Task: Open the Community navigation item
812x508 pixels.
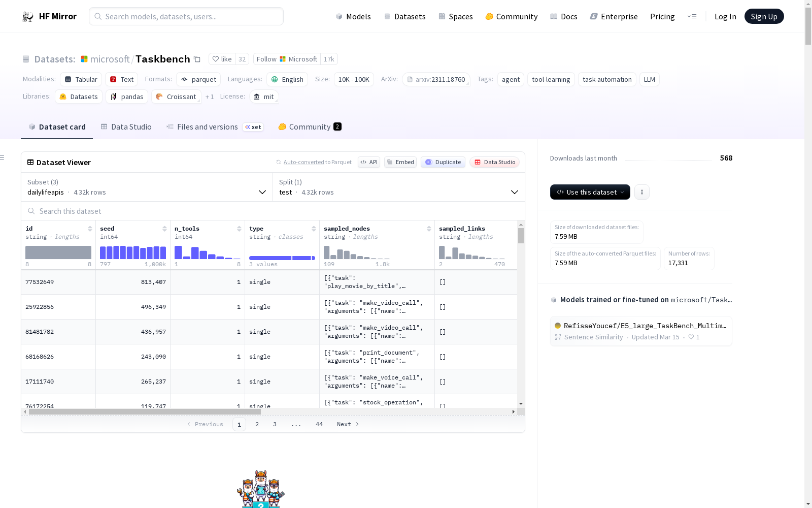Action: [x=511, y=16]
